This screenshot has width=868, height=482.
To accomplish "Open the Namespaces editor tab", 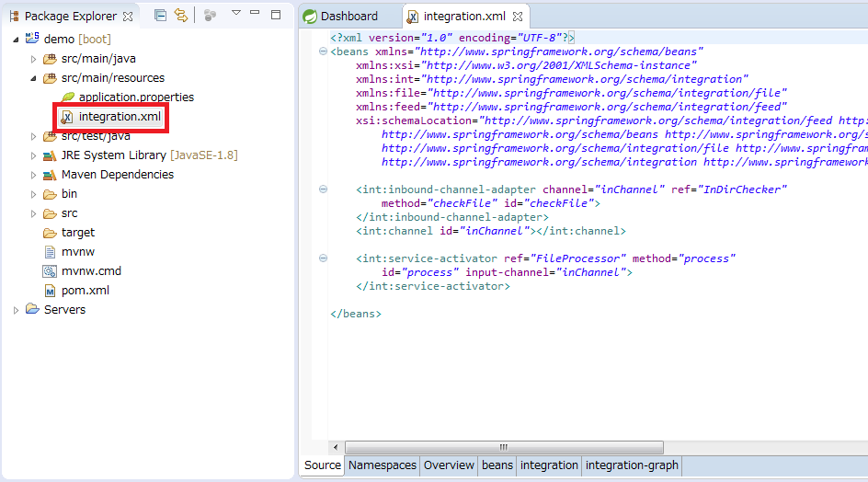I will pos(382,465).
